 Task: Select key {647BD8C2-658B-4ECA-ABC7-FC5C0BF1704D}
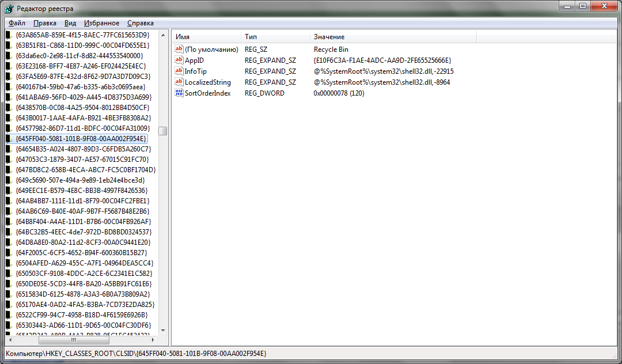[86, 170]
